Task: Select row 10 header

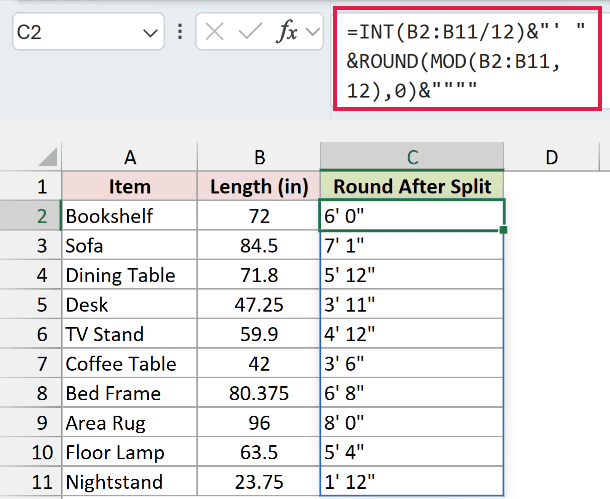Action: [x=31, y=452]
